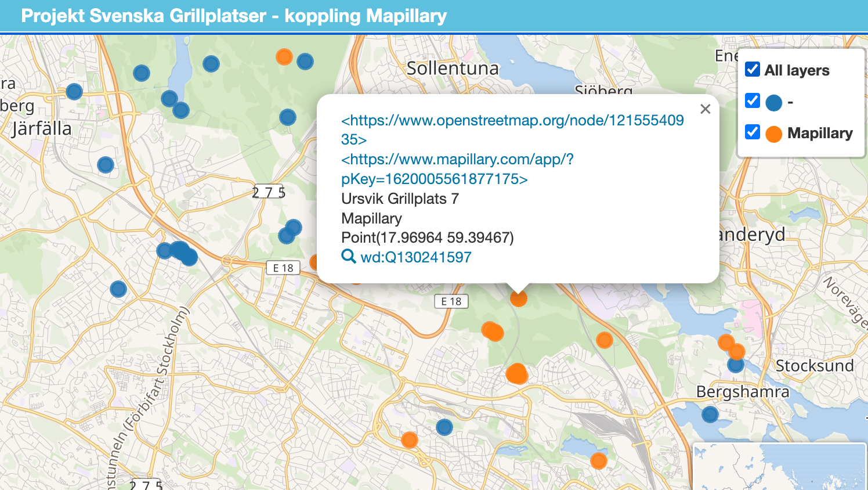Uncheck the blue dash layer checkbox
This screenshot has width=868, height=490.
click(753, 101)
